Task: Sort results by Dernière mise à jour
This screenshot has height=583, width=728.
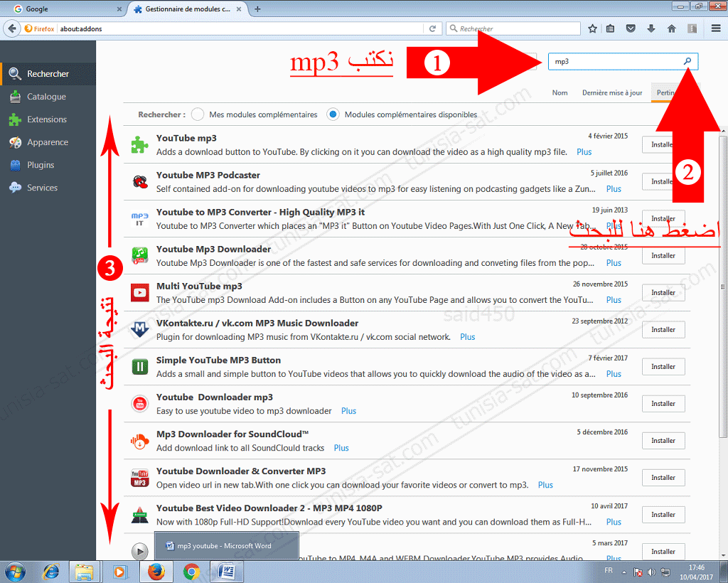Action: pos(612,93)
